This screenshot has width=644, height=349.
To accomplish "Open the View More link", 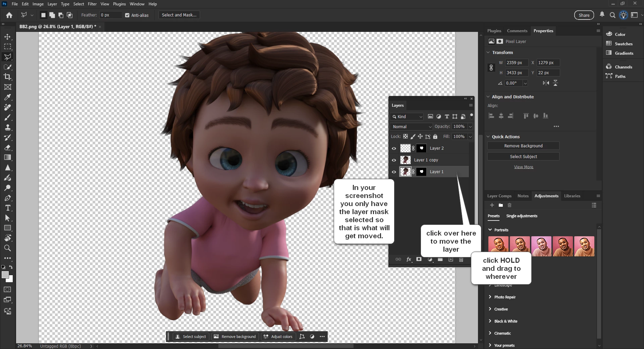I will pyautogui.click(x=524, y=167).
